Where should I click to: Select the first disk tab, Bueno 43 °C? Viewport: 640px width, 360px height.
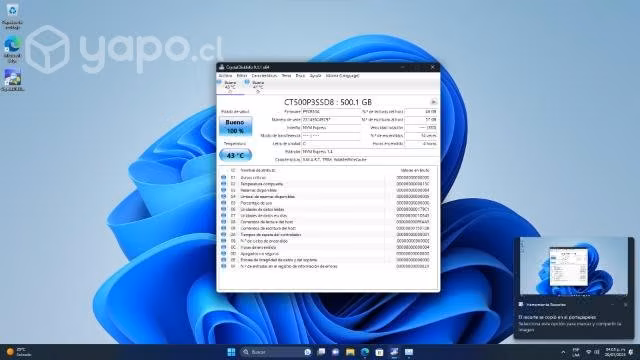[x=230, y=87]
